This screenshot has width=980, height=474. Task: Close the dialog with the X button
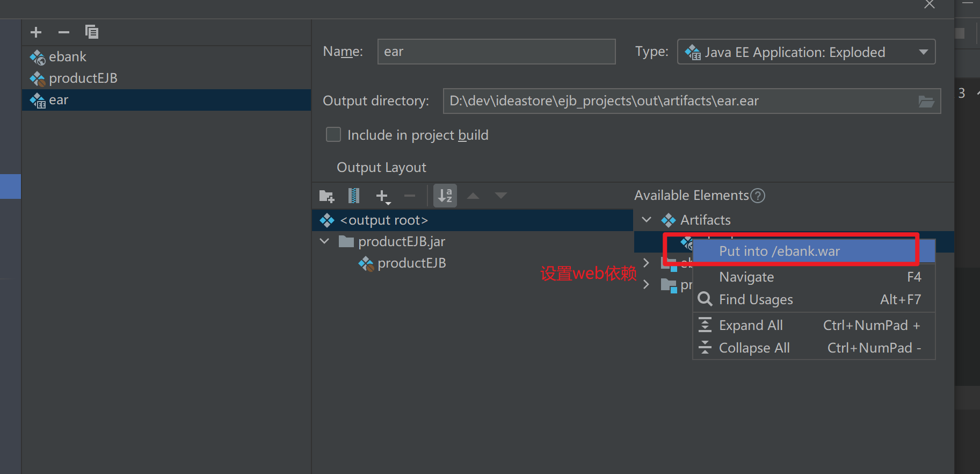[930, 4]
